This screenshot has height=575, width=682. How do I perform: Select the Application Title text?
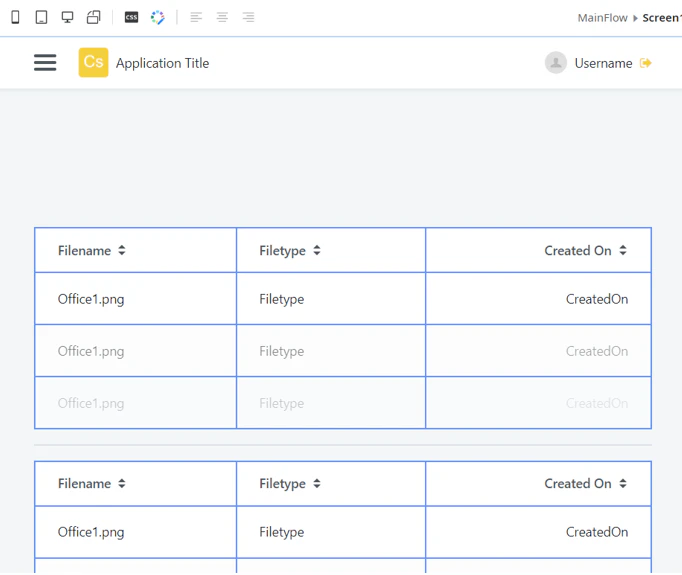[163, 63]
